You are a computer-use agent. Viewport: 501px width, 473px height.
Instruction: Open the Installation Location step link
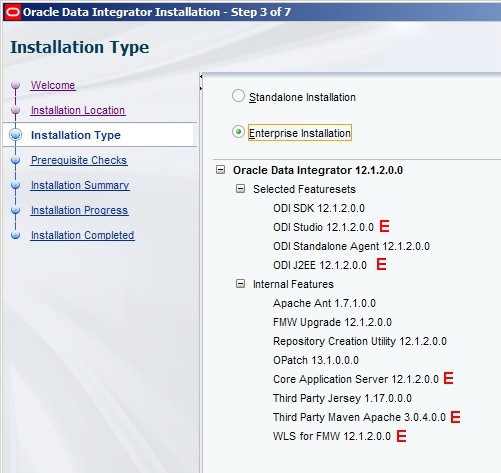[78, 110]
